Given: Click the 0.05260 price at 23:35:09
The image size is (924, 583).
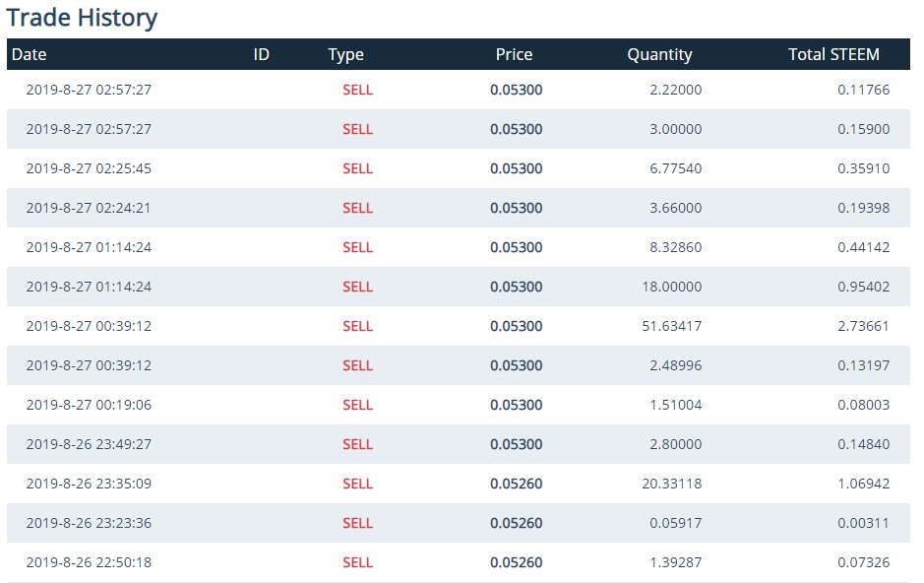Looking at the screenshot, I should (517, 484).
